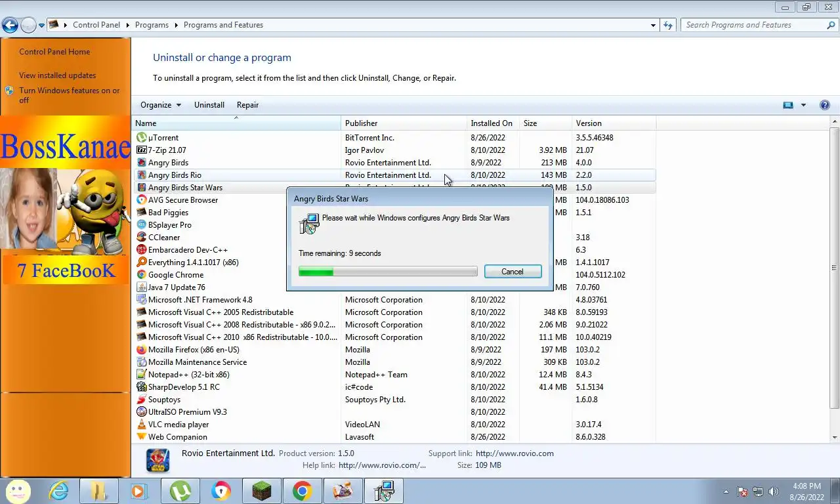Open Turn Windows features on or off
840x504 pixels.
tap(70, 95)
